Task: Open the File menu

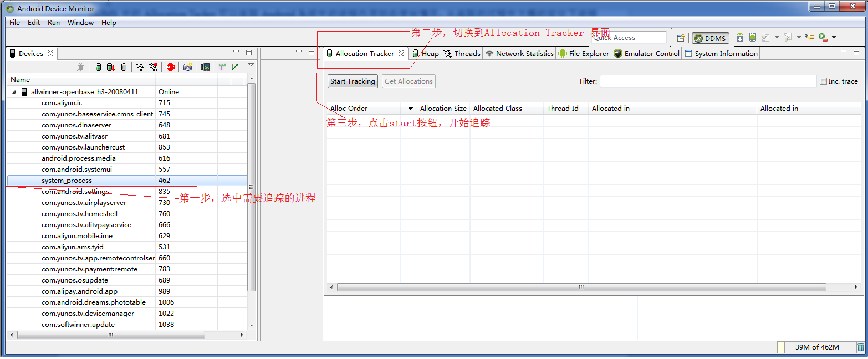Action: (x=15, y=23)
